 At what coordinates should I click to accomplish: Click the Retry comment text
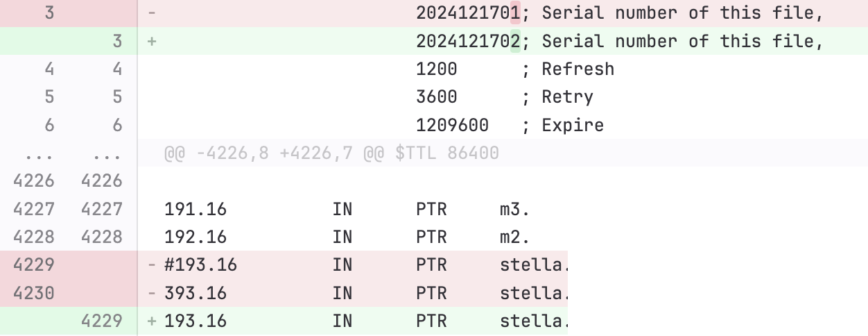click(567, 97)
